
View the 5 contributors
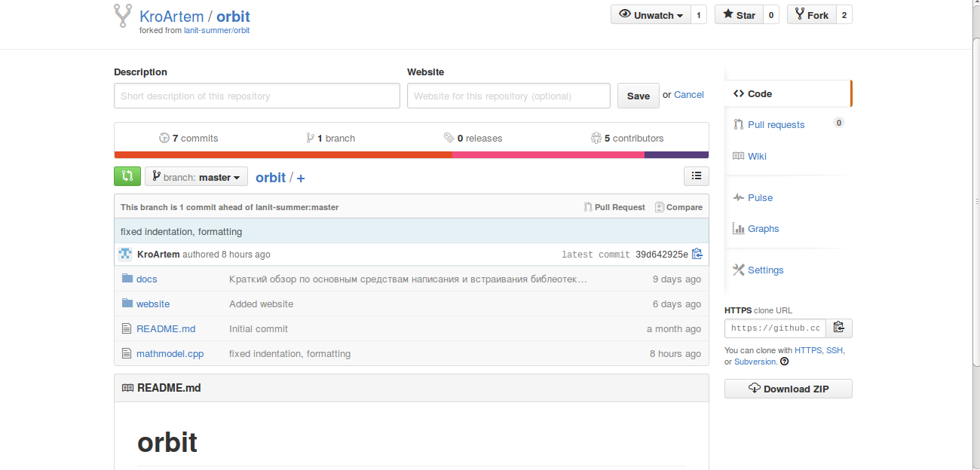point(627,138)
